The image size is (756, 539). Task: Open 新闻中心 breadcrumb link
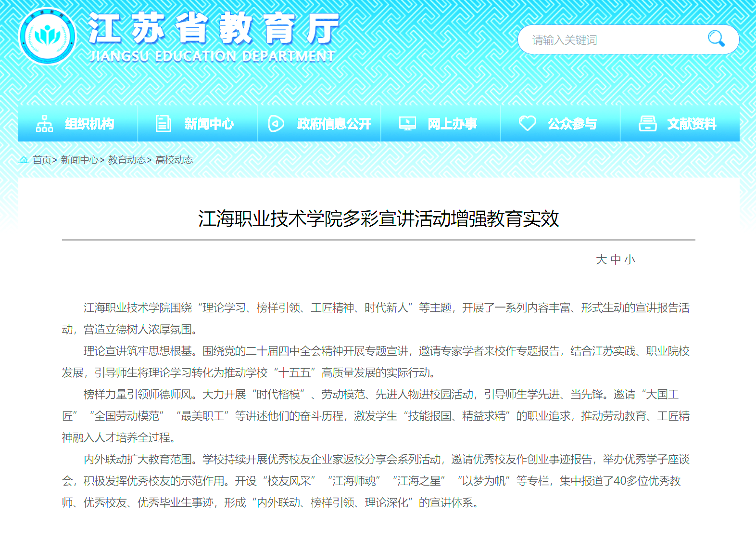[x=79, y=160]
